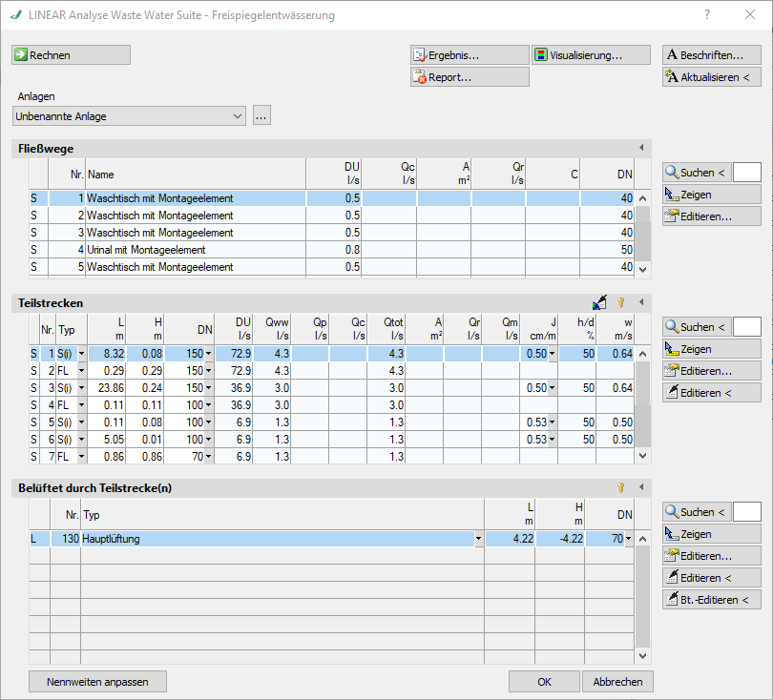773x700 pixels.
Task: Open the DN 70 dropdown for Hauptlüftung row
Action: [629, 539]
